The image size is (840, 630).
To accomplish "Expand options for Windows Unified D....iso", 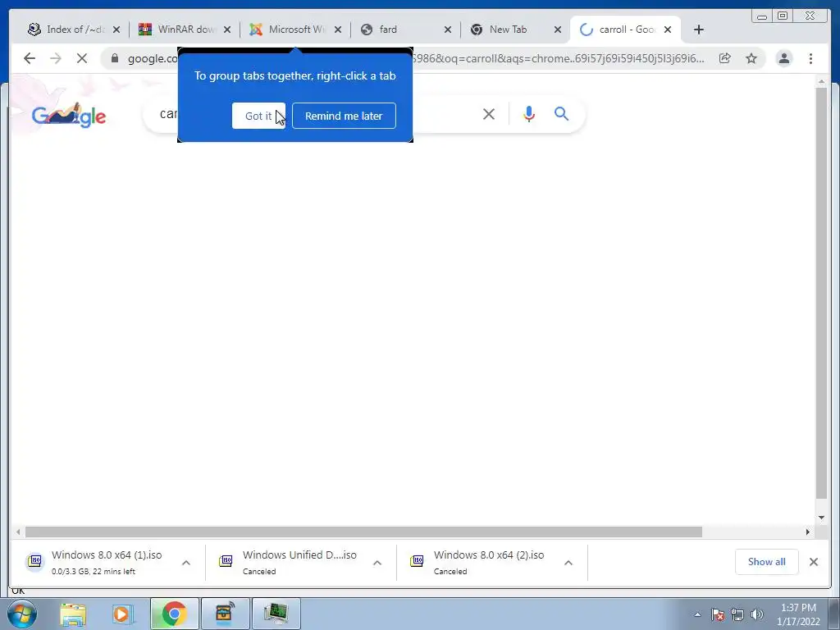I will pyautogui.click(x=377, y=563).
